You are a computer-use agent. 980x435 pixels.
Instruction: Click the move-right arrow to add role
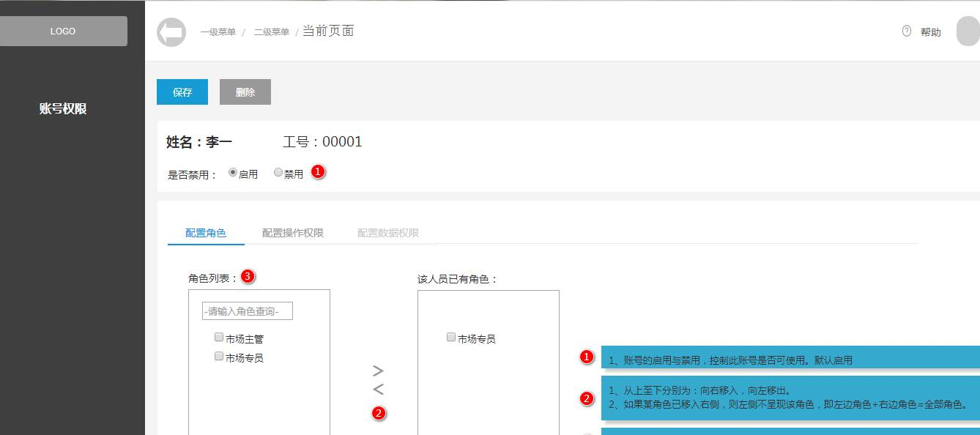378,371
